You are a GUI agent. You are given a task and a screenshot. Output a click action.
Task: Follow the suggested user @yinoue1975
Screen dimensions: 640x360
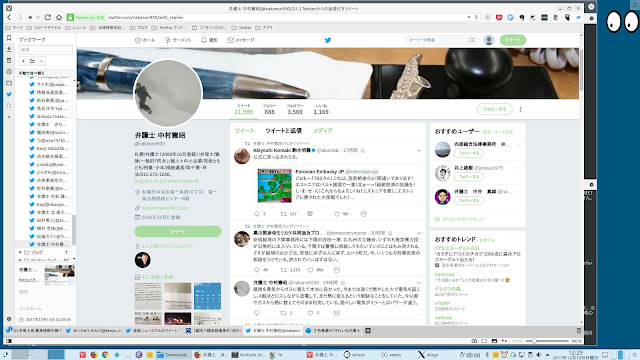(x=469, y=177)
